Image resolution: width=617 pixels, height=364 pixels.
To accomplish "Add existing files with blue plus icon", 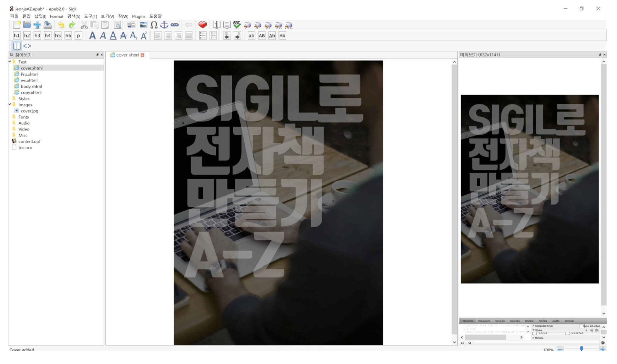I will point(37,25).
